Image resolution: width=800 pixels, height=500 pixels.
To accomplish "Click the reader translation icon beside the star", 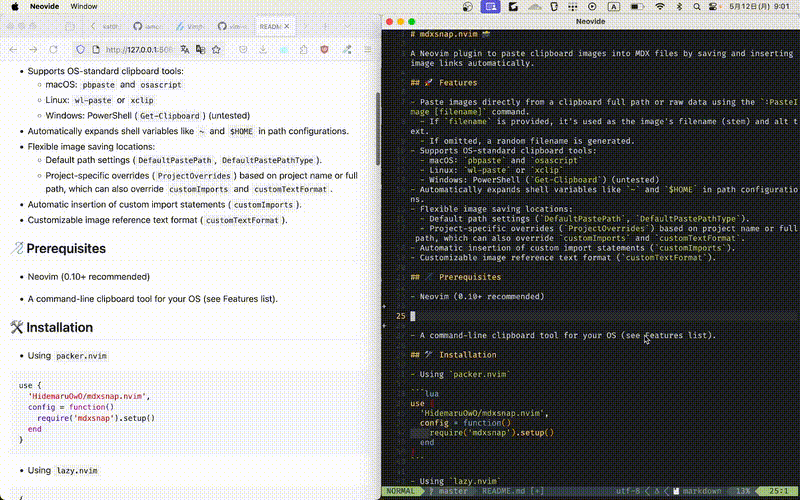I will point(201,49).
